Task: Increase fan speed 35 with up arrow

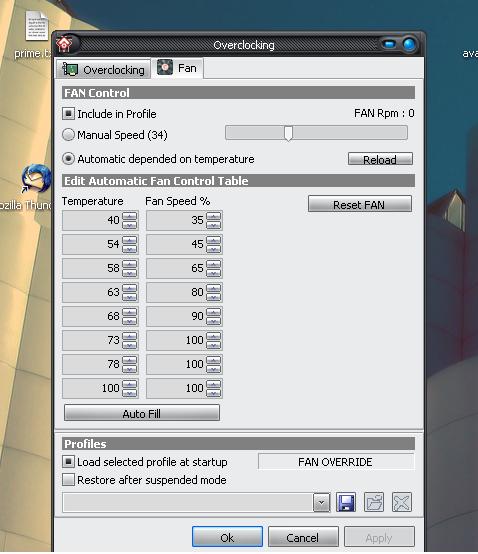Action: [214, 216]
